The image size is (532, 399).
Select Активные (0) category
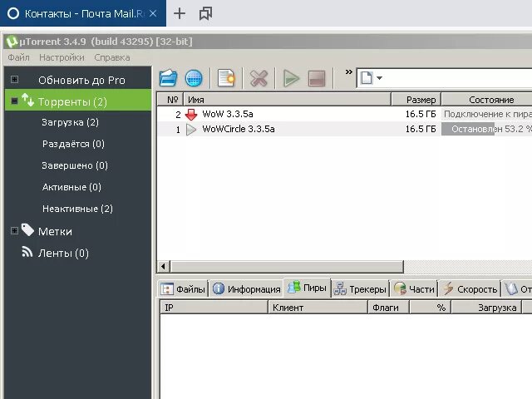(x=71, y=187)
